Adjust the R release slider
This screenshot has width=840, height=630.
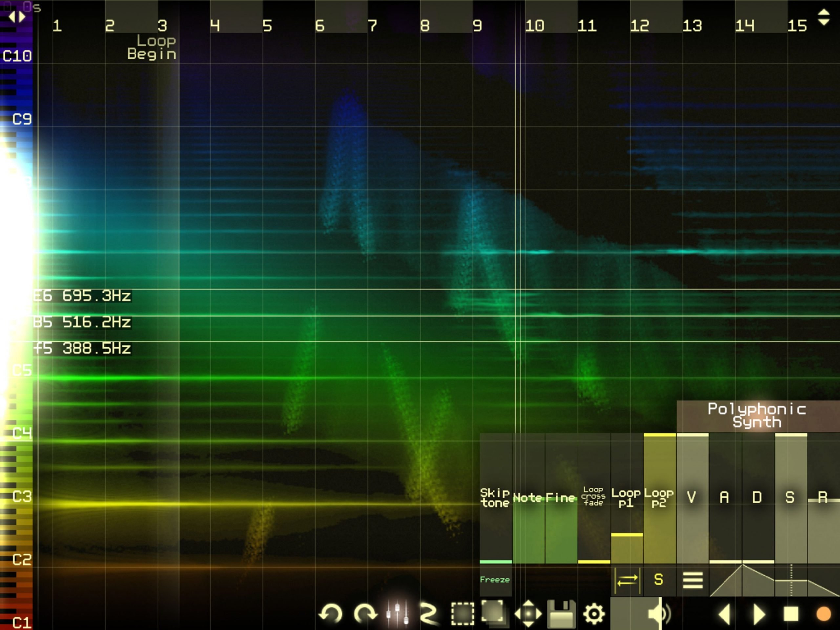pos(824,498)
